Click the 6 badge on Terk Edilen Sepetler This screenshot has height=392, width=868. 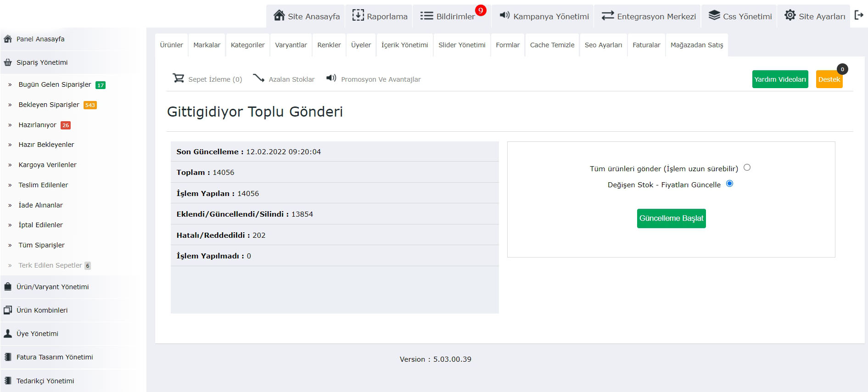[88, 266]
